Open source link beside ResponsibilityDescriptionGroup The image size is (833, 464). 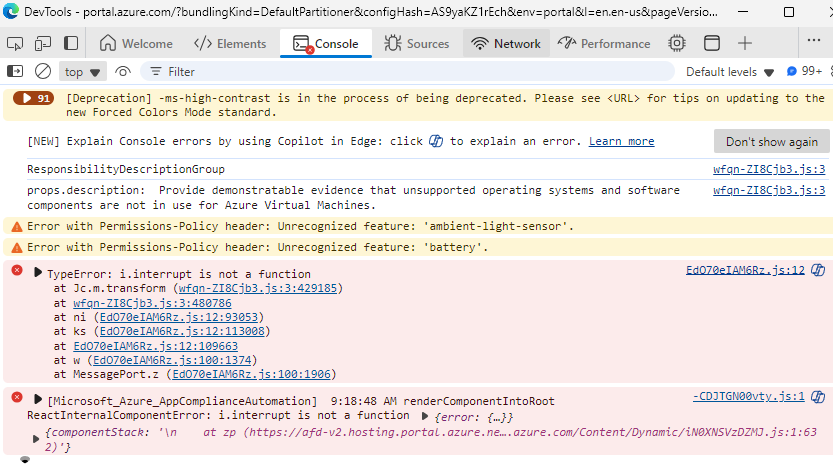tap(769, 169)
